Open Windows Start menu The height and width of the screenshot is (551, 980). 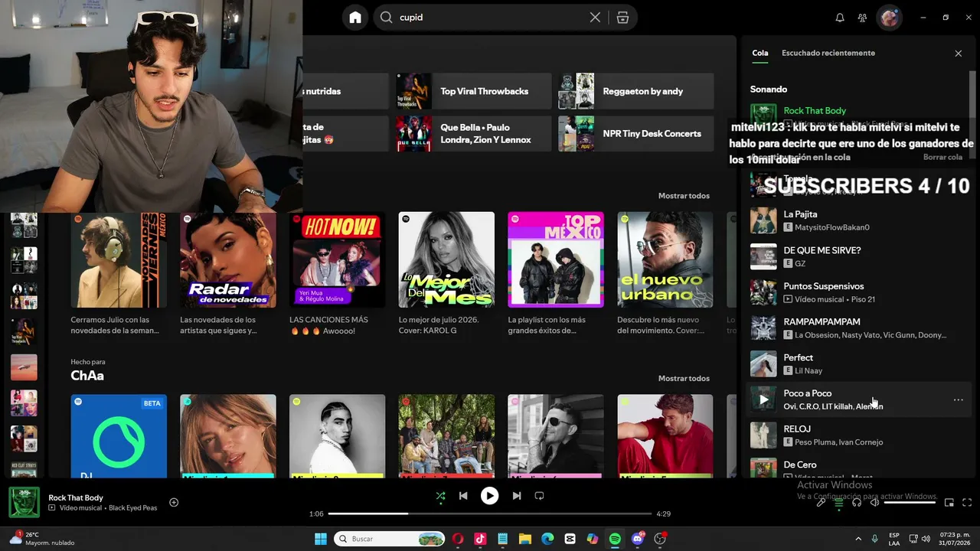[321, 539]
